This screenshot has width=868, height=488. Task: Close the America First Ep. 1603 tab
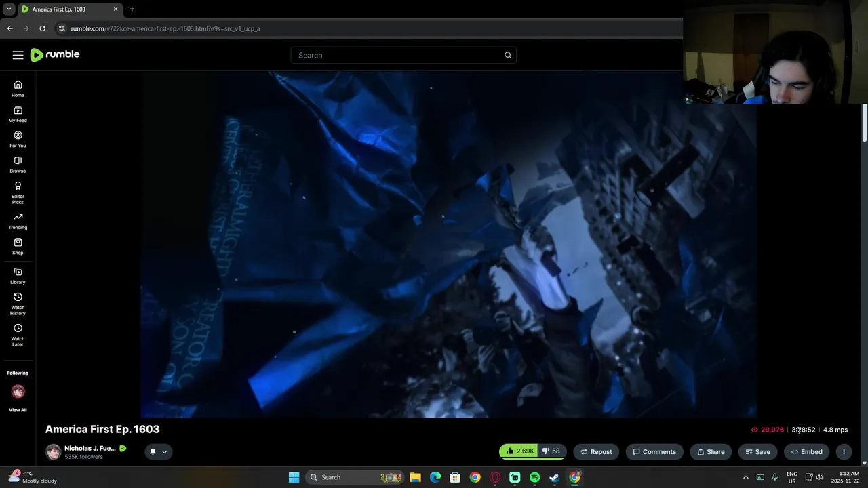tap(115, 9)
